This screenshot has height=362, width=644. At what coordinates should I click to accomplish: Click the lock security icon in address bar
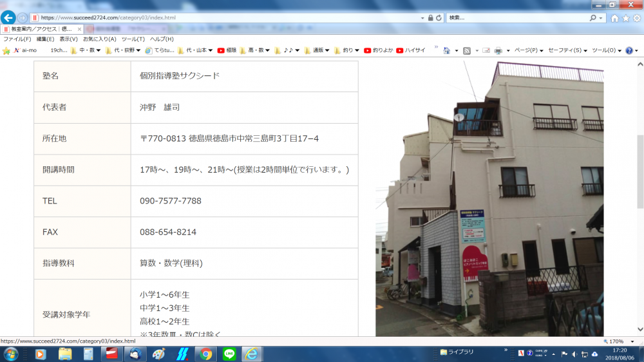(x=430, y=17)
